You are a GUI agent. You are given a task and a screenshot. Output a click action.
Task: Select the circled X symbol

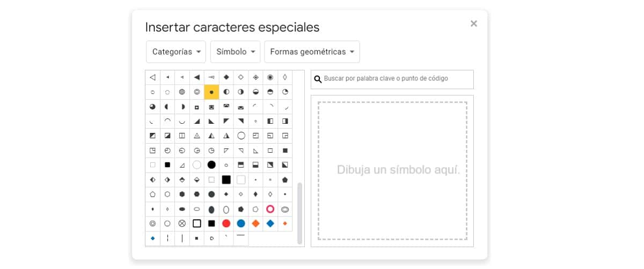[182, 223]
